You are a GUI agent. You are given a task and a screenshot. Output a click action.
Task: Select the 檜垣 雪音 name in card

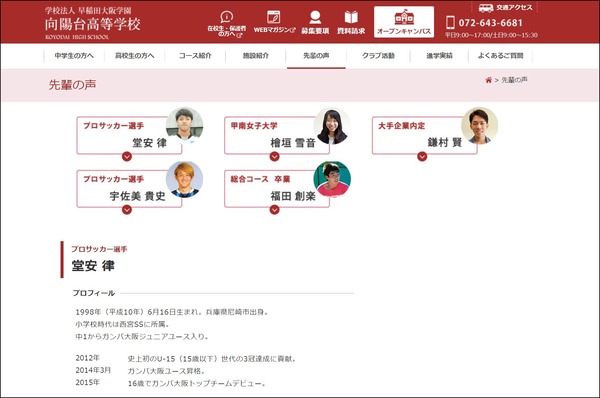pos(293,143)
